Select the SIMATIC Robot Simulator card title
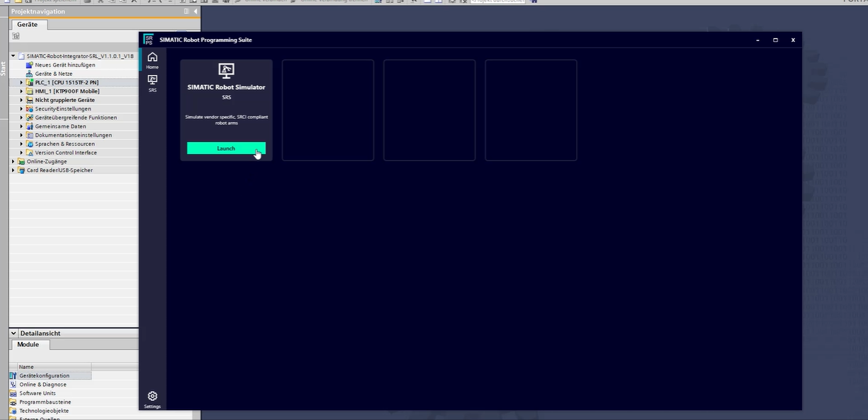The width and height of the screenshot is (868, 420). point(226,87)
